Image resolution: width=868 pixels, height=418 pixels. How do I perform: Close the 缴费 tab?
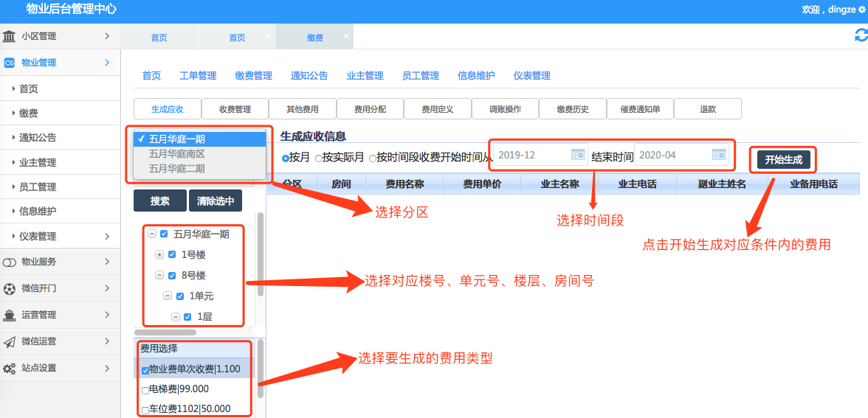[346, 36]
